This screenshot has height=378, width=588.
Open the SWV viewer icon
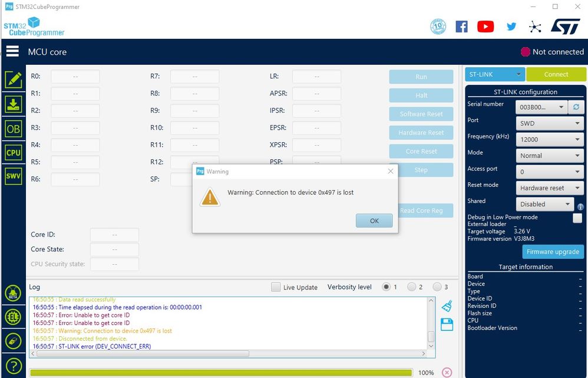tap(13, 176)
